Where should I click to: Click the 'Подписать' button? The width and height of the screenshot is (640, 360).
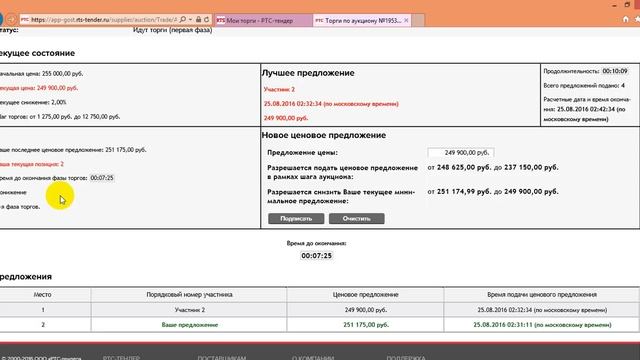click(296, 218)
